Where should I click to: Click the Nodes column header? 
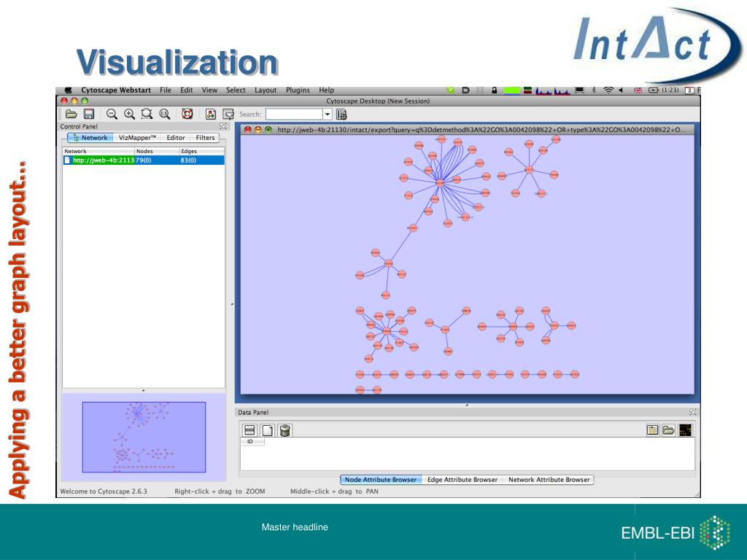click(158, 151)
